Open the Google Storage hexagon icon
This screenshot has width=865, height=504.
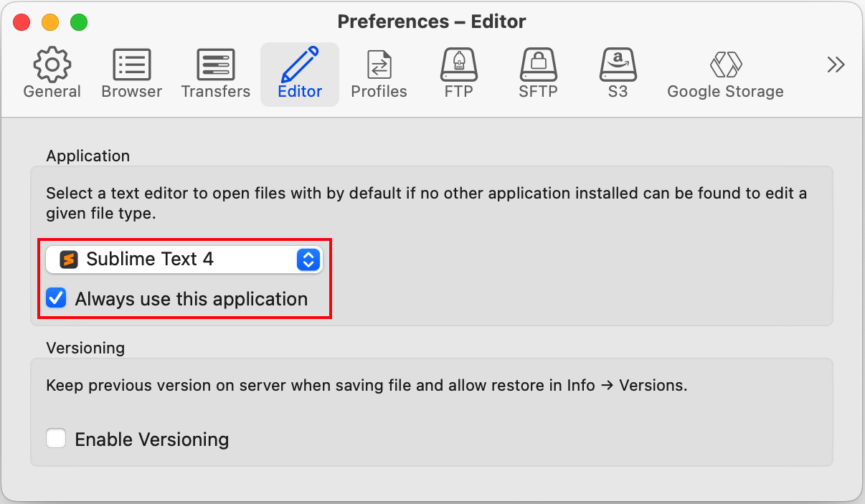[x=725, y=65]
